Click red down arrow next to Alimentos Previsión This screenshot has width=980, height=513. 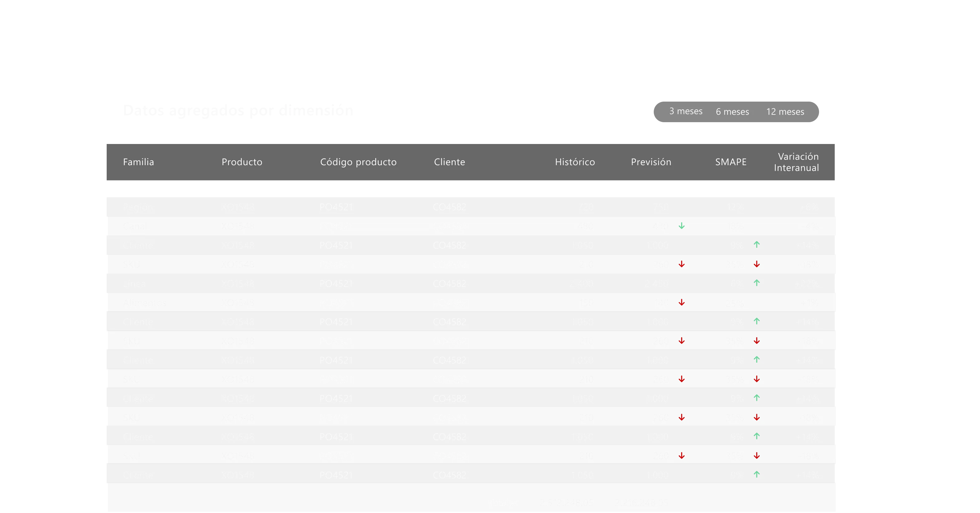point(682,303)
